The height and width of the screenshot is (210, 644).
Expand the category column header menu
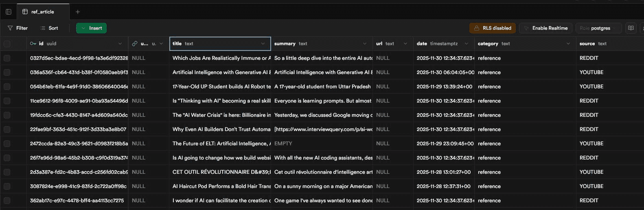tap(568, 44)
